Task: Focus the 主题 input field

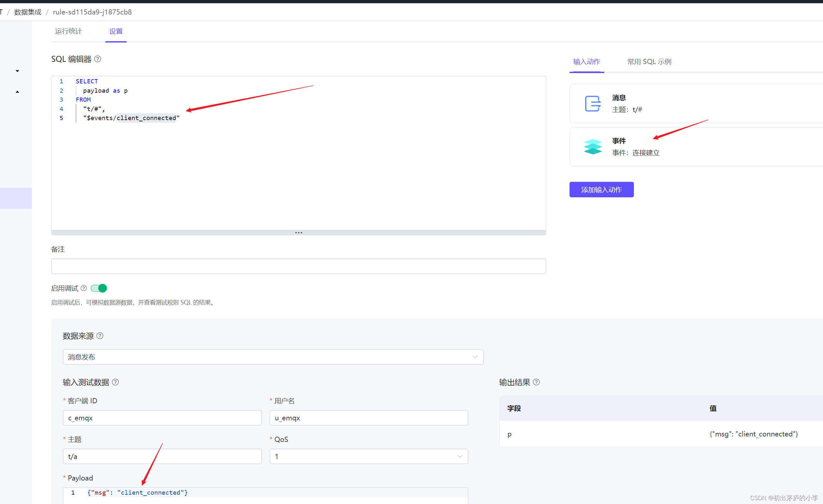Action: coord(162,456)
